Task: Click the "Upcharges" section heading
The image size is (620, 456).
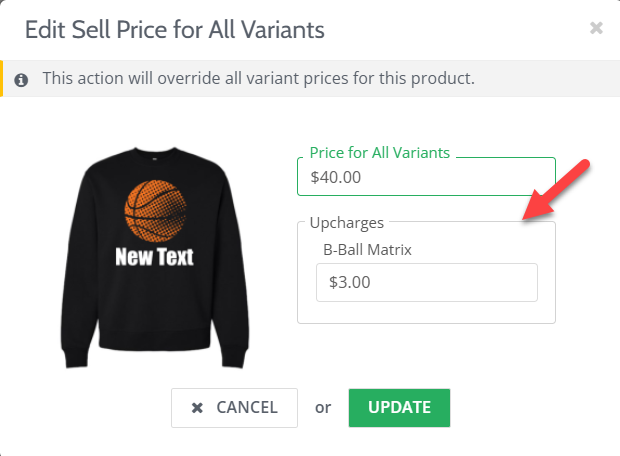Action: click(347, 222)
